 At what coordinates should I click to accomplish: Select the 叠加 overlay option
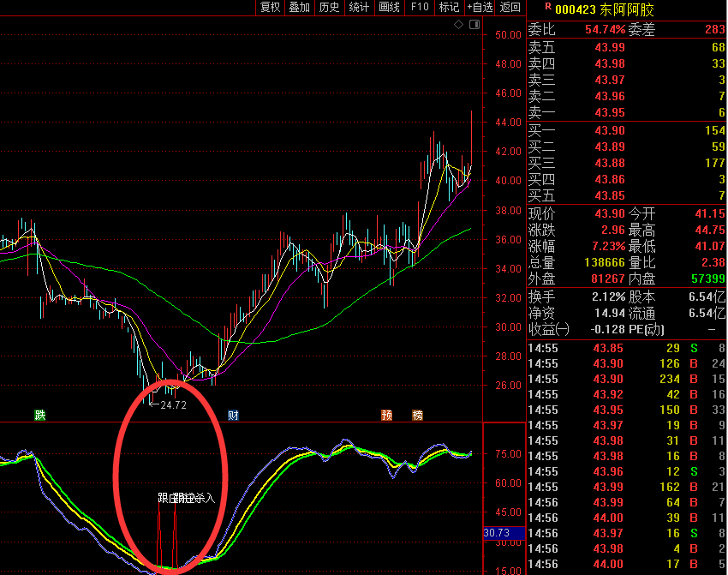(x=300, y=7)
